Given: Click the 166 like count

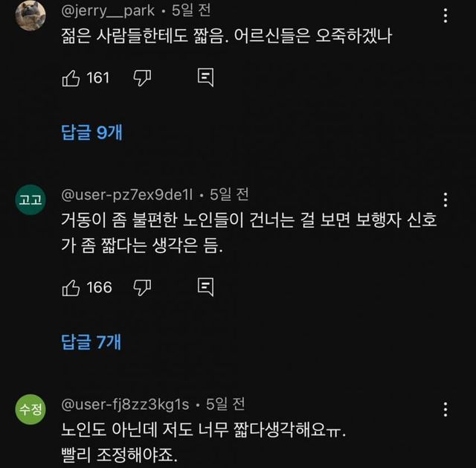Looking at the screenshot, I should tap(99, 287).
